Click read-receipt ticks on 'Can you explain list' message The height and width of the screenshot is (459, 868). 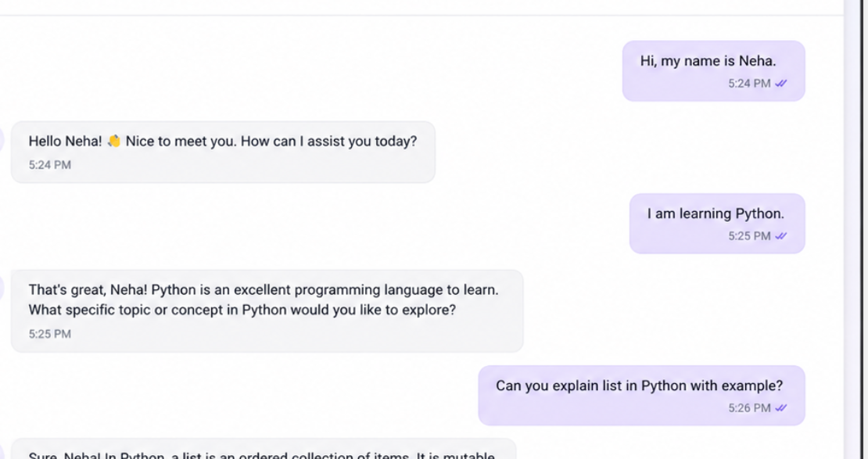780,408
